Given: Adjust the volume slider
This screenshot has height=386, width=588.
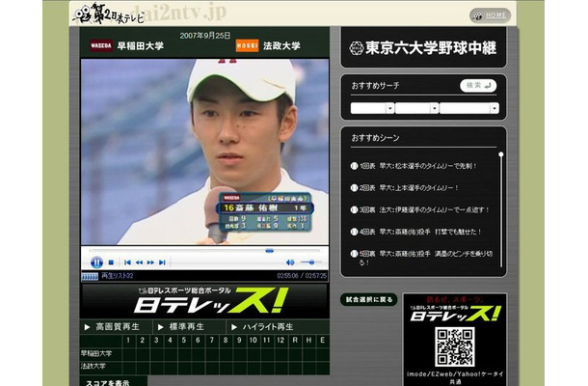Looking at the screenshot, I should pyautogui.click(x=310, y=262).
